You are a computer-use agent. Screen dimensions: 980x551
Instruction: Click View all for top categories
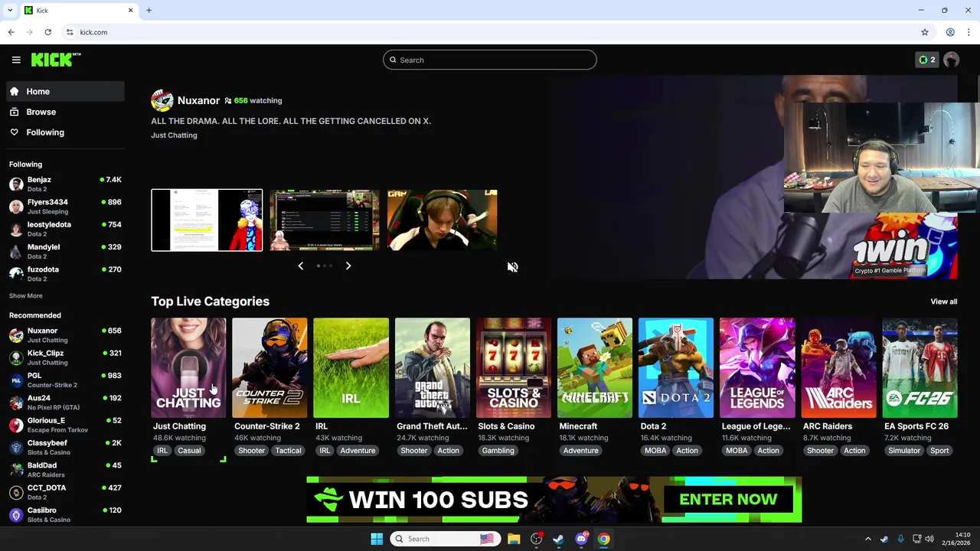(944, 302)
